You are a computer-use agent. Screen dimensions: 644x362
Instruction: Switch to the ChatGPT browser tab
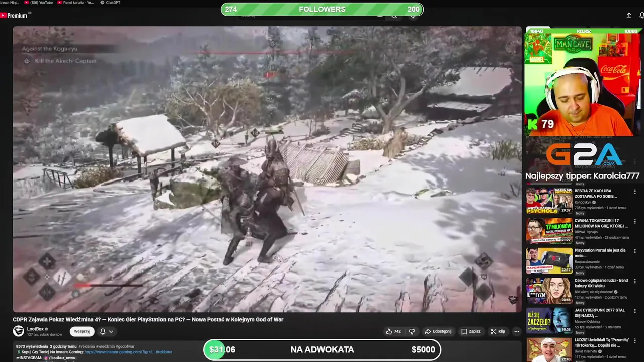(x=110, y=3)
